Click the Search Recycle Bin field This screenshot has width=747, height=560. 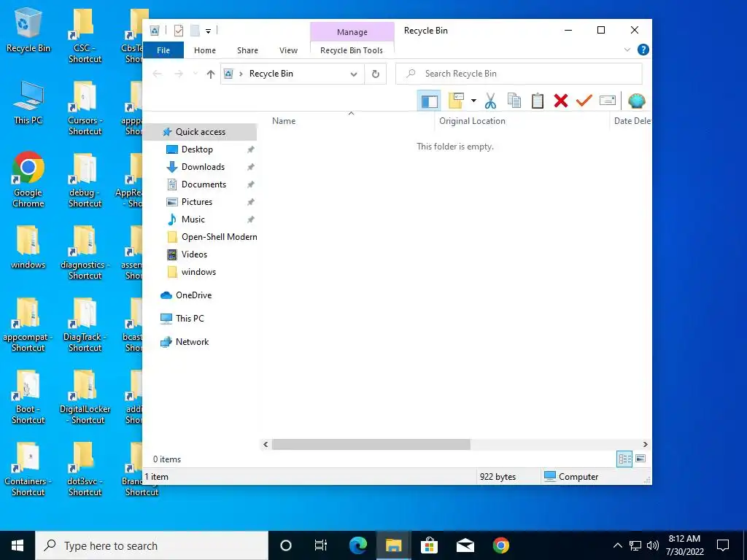point(519,74)
